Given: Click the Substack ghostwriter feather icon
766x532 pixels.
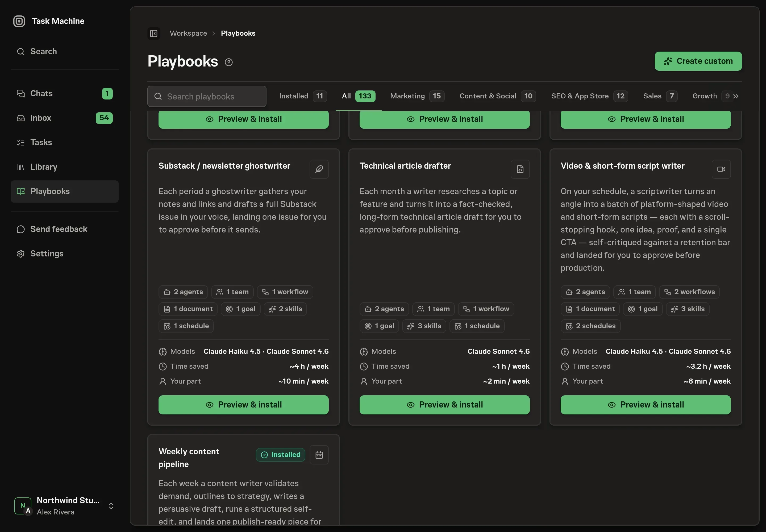Looking at the screenshot, I should pyautogui.click(x=319, y=169).
